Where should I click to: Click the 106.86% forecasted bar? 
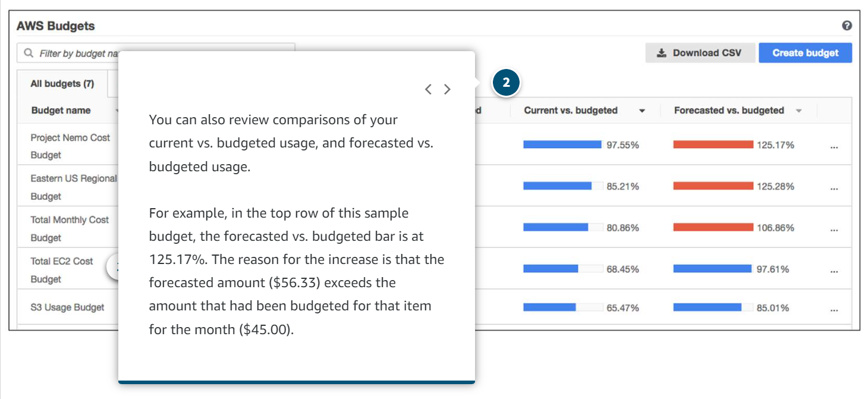tap(713, 227)
